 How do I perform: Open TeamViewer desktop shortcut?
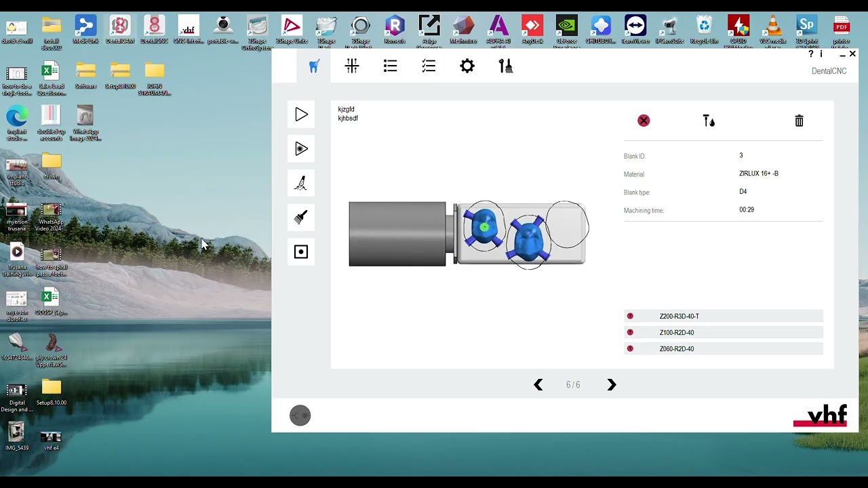pos(635,30)
